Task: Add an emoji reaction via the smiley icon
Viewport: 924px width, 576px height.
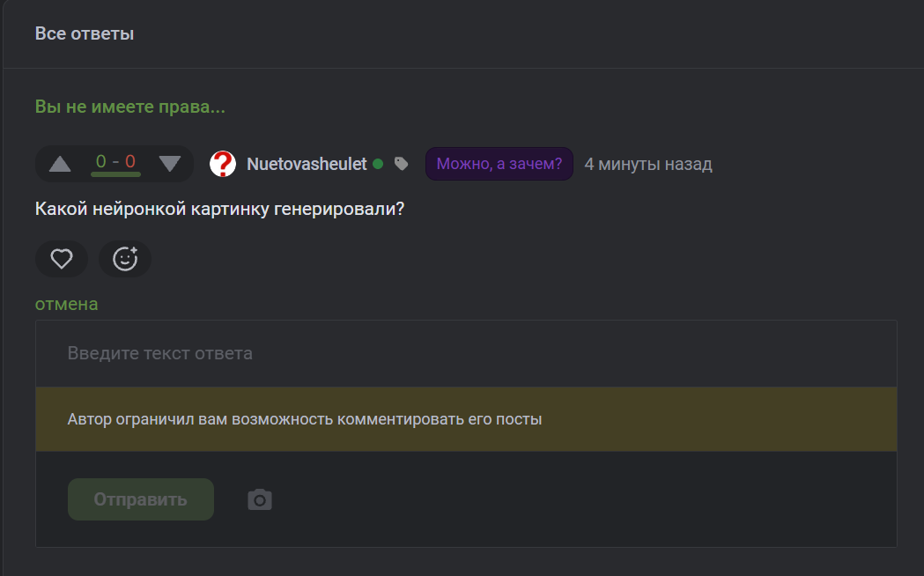Action: pos(125,259)
